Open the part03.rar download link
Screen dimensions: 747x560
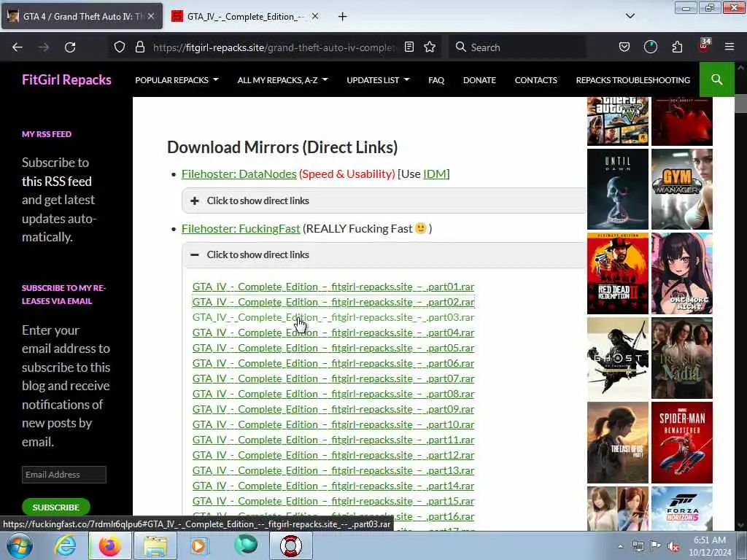pyautogui.click(x=333, y=317)
